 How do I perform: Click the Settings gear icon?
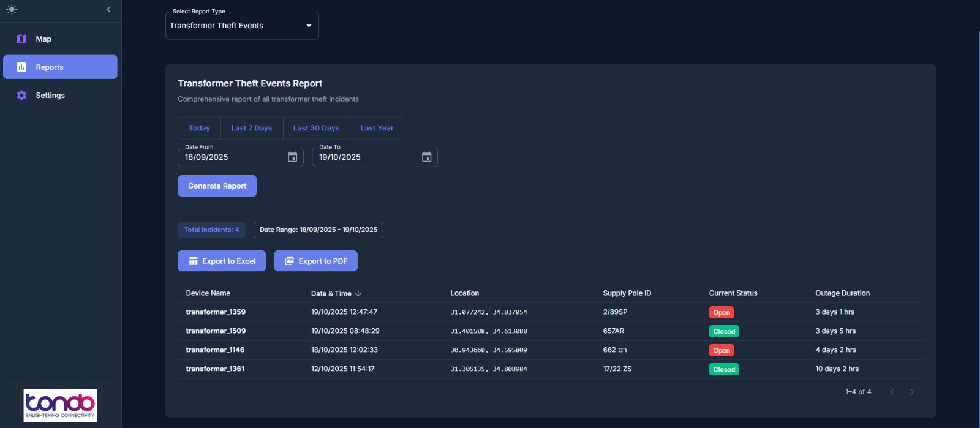(21, 96)
